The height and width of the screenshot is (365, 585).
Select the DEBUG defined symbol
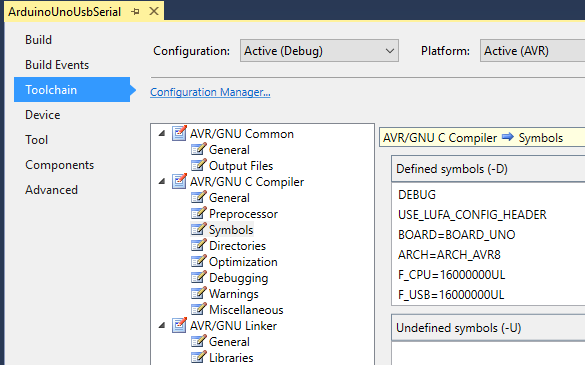point(417,194)
